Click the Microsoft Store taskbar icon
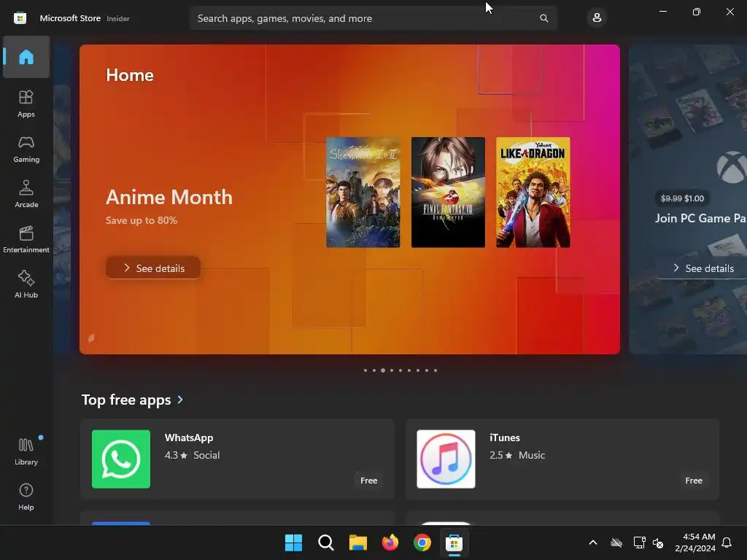This screenshot has width=747, height=560. click(454, 542)
